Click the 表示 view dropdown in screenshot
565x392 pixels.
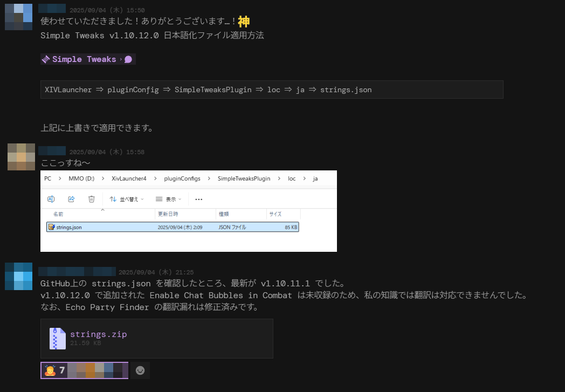coord(168,199)
